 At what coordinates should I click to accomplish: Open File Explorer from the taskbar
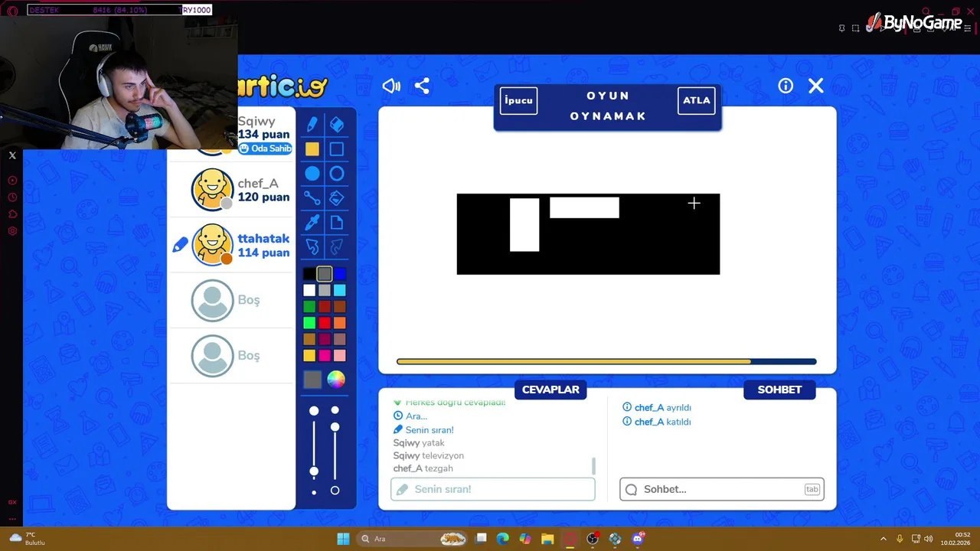[x=547, y=539]
